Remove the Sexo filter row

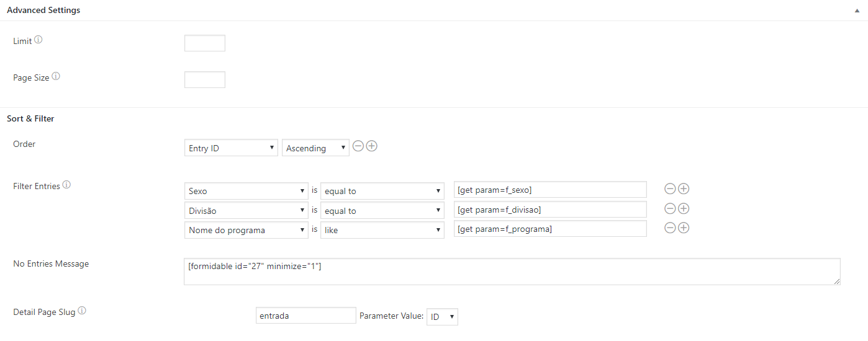(x=670, y=189)
